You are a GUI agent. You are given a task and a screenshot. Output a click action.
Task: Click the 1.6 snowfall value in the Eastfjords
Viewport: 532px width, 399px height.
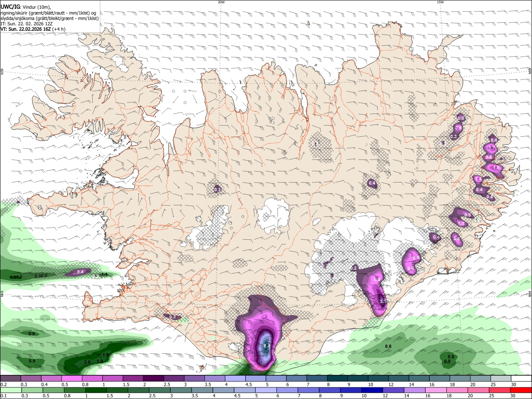(x=496, y=167)
